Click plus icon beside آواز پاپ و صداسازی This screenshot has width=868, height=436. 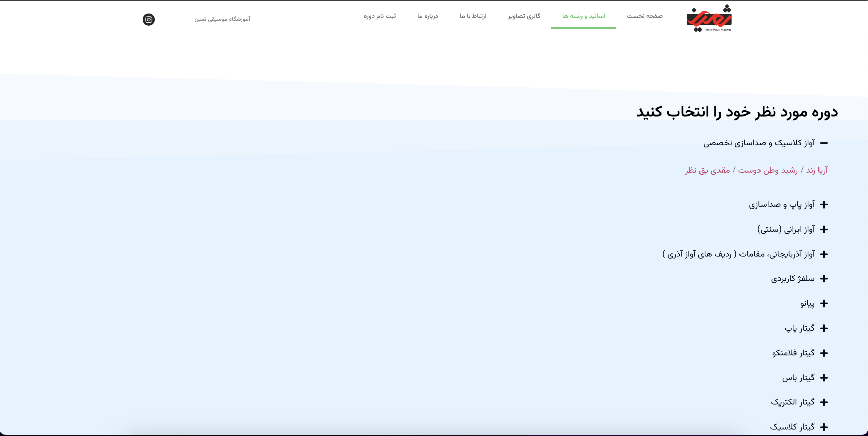824,205
